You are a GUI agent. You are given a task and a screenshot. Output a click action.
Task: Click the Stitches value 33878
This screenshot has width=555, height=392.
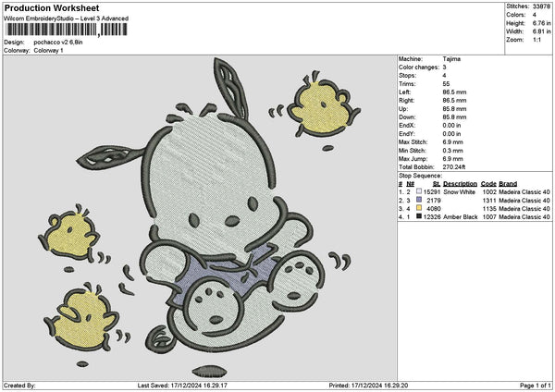click(541, 6)
